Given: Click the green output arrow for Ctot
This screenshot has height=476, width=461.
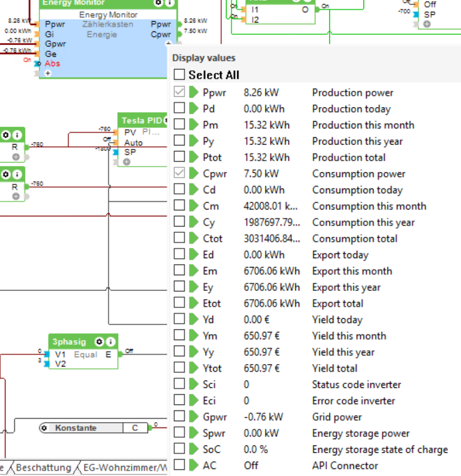Looking at the screenshot, I should click(193, 238).
